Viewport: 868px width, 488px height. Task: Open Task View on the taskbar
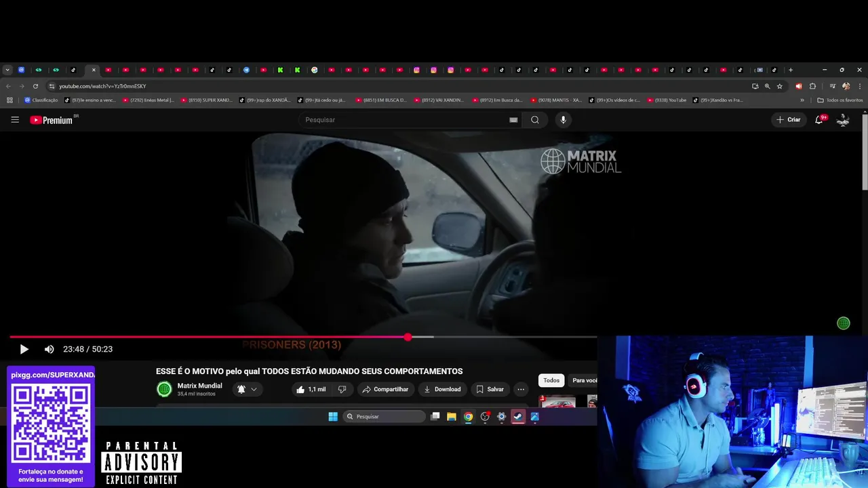click(435, 417)
